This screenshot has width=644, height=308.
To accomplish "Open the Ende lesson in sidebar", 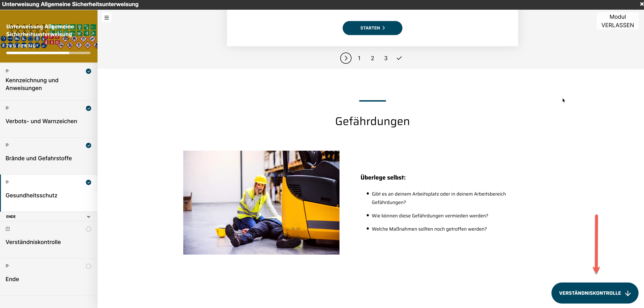I will (49, 277).
